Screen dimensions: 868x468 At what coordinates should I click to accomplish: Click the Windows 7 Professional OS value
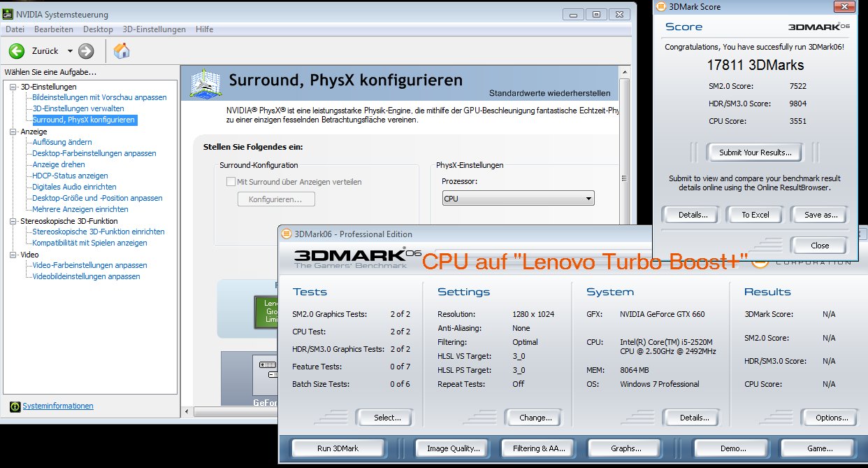coord(660,384)
